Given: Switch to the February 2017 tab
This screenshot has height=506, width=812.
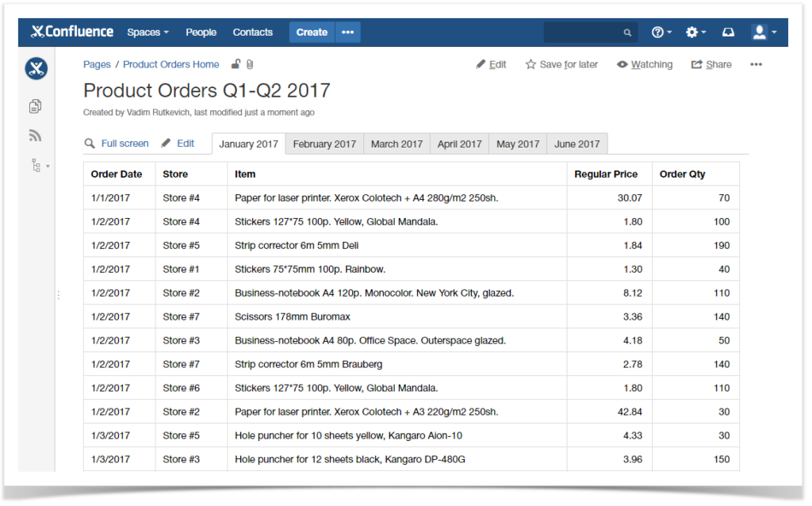Looking at the screenshot, I should tap(324, 144).
